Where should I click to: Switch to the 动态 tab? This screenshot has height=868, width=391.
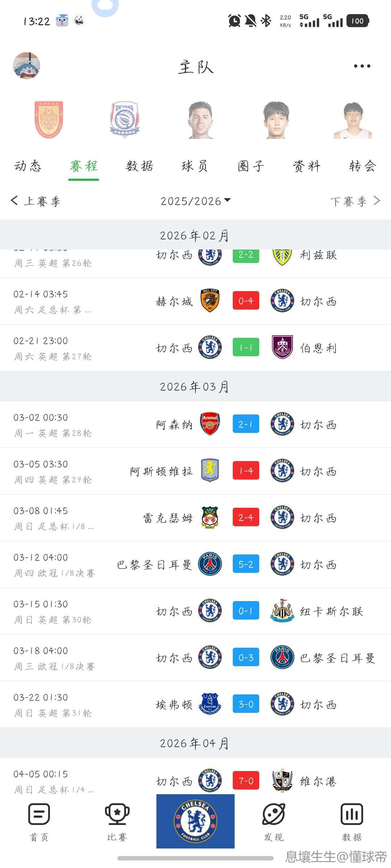(x=28, y=166)
